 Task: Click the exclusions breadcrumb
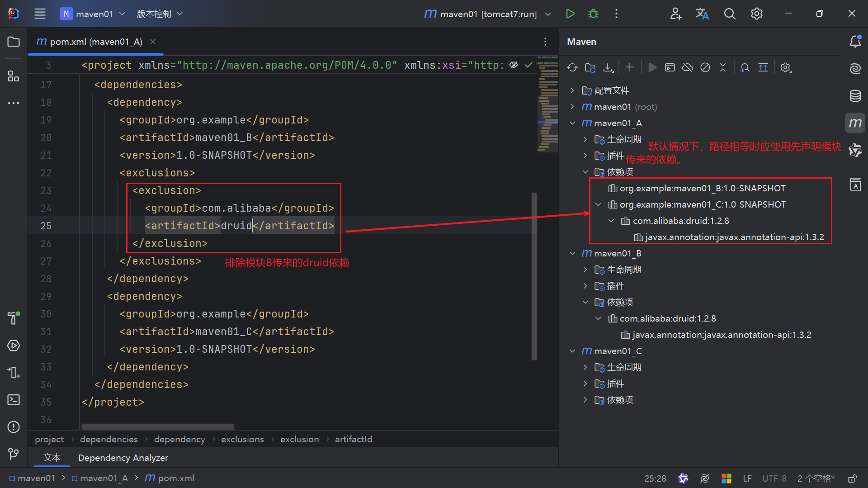click(242, 439)
